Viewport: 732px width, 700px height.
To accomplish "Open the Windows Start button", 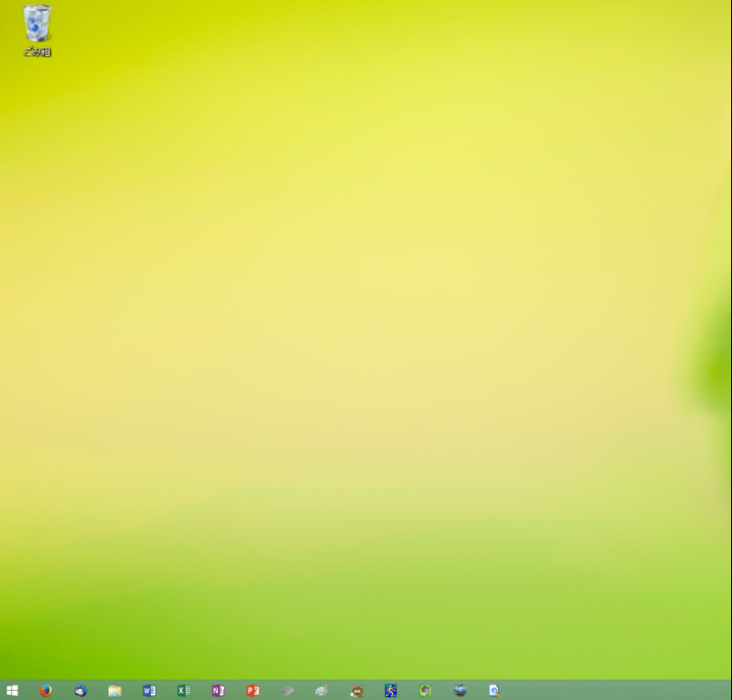I will pos(12,691).
